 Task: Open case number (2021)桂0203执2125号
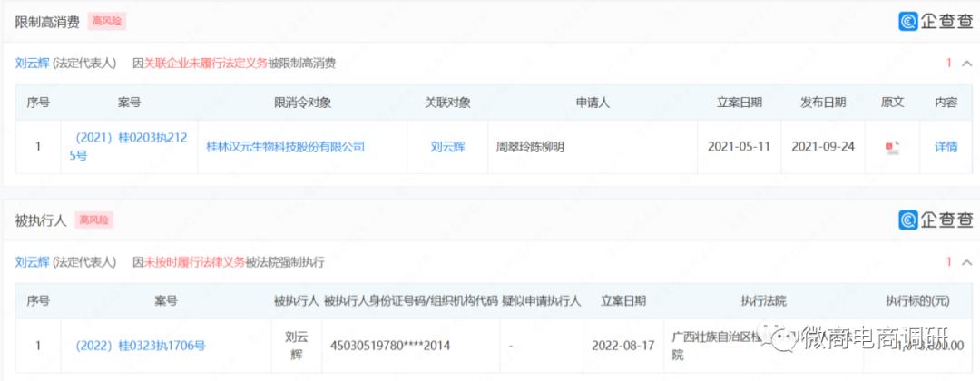coord(129,147)
